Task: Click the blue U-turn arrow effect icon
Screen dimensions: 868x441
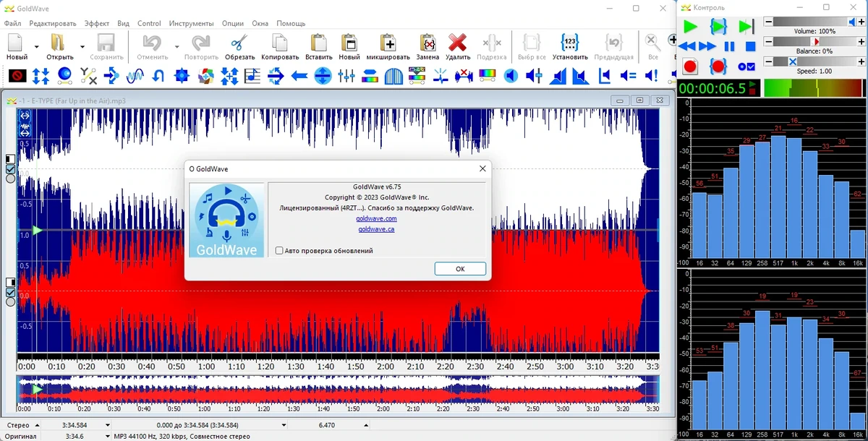Action: coord(159,74)
